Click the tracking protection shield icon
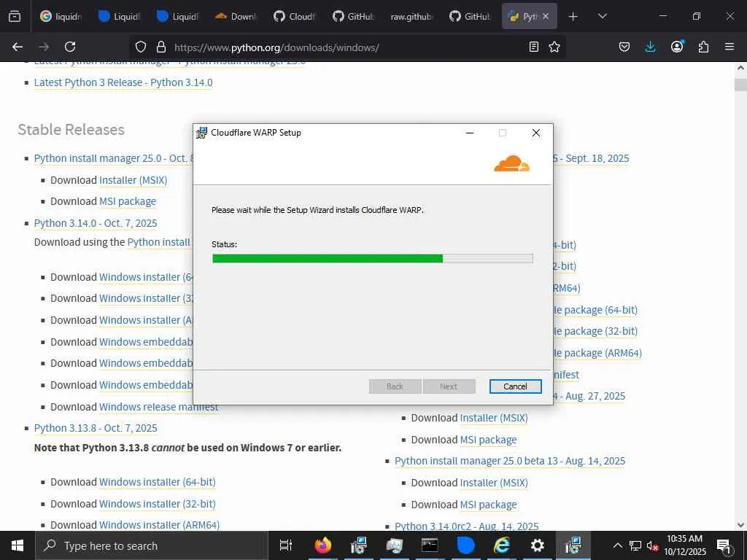This screenshot has width=747, height=560. pyautogui.click(x=141, y=47)
